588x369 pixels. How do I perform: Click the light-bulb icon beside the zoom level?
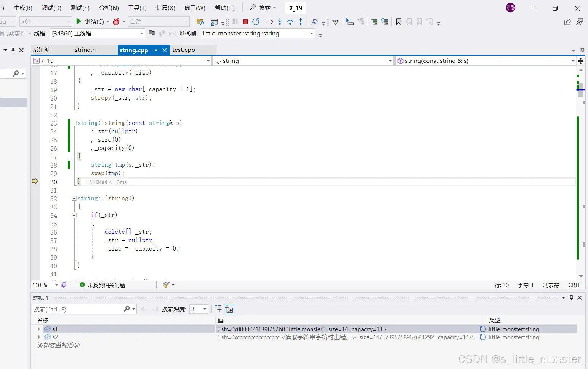64,285
